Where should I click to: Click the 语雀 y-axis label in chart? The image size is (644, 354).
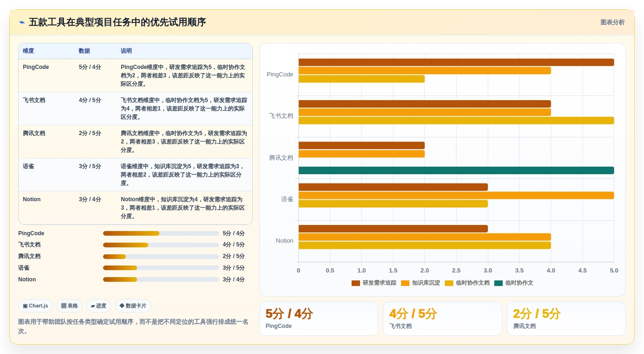(x=287, y=199)
